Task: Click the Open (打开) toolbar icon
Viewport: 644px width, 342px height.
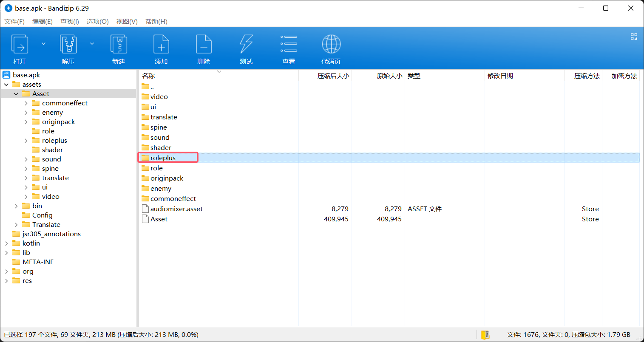Action: point(20,44)
